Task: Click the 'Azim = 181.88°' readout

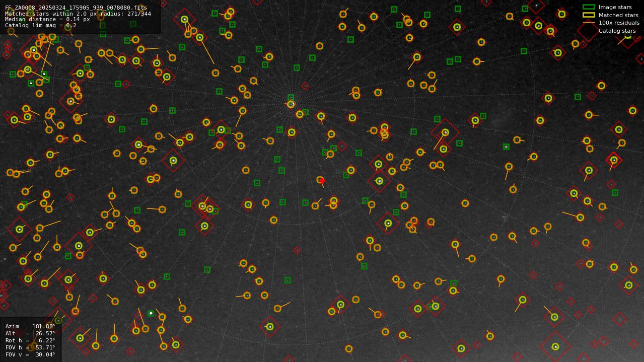Action: (30, 326)
